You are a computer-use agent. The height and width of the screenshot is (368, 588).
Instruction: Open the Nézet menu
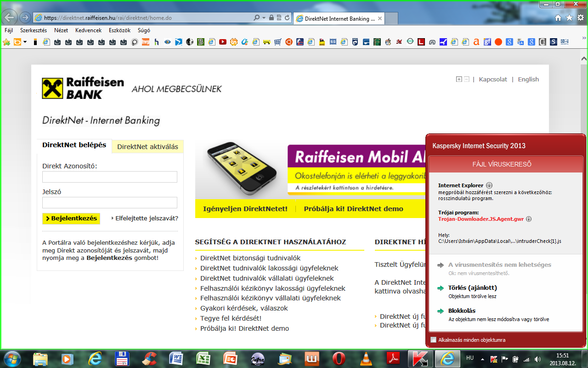(61, 30)
